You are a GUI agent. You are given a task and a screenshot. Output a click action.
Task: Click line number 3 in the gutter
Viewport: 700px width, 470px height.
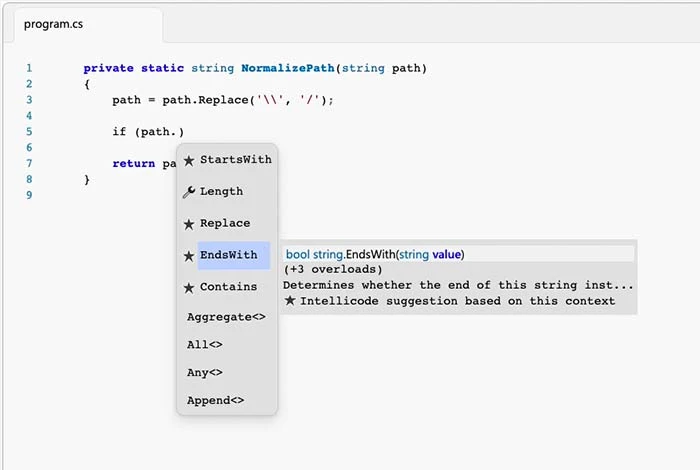pyautogui.click(x=29, y=100)
